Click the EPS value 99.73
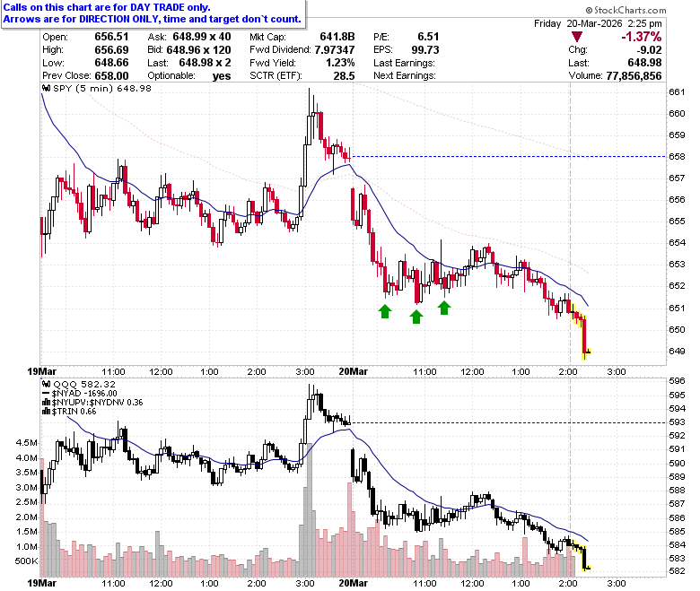The width and height of the screenshot is (700, 591). pyautogui.click(x=425, y=50)
